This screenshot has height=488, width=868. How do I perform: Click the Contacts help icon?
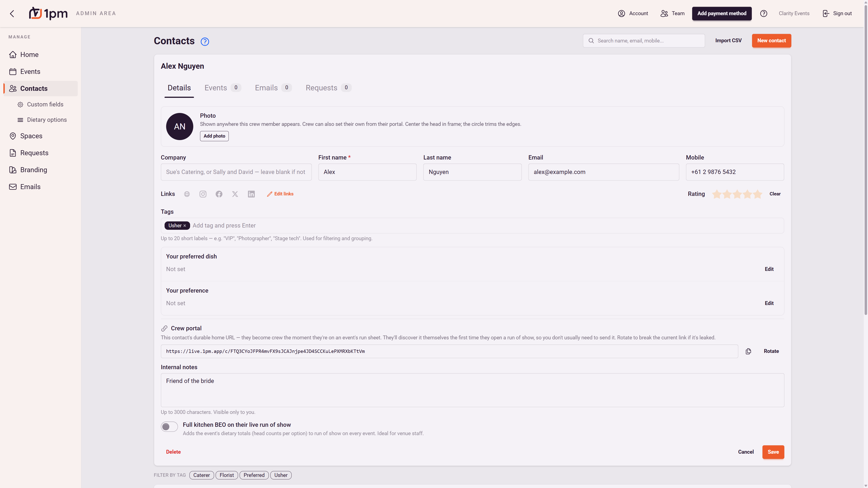205,41
